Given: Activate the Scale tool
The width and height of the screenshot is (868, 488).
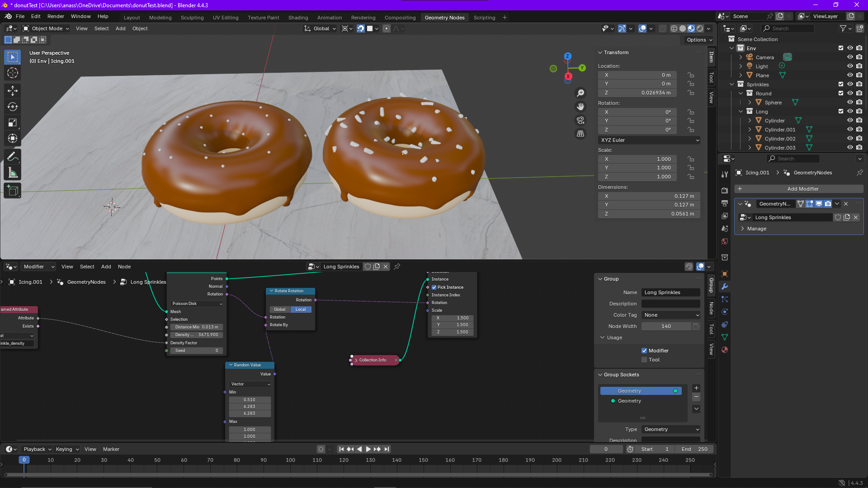Looking at the screenshot, I should point(13,122).
